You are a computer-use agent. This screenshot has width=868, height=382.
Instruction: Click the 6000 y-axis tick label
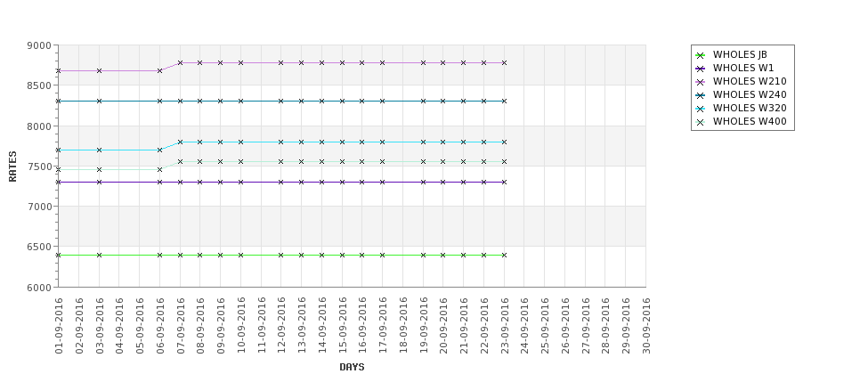pos(39,288)
